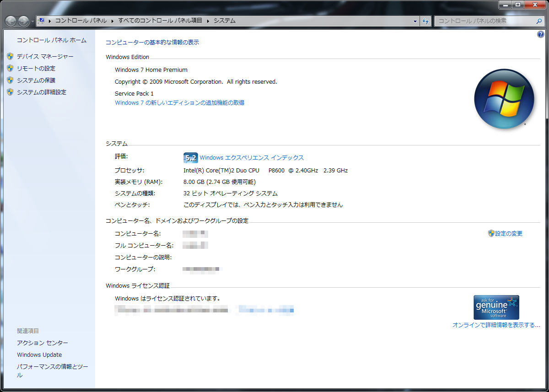Screen dimensions: 549x392
Task: Go back with the Back arrow button
Action: (11, 21)
